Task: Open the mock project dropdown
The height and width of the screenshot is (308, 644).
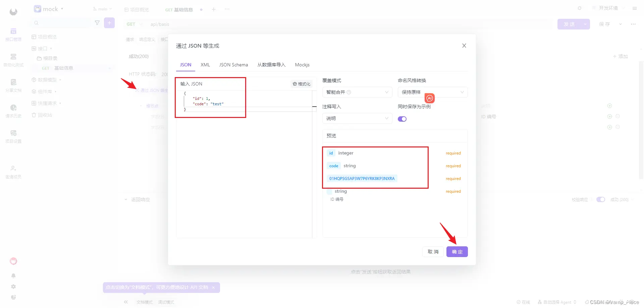Action: click(49, 9)
